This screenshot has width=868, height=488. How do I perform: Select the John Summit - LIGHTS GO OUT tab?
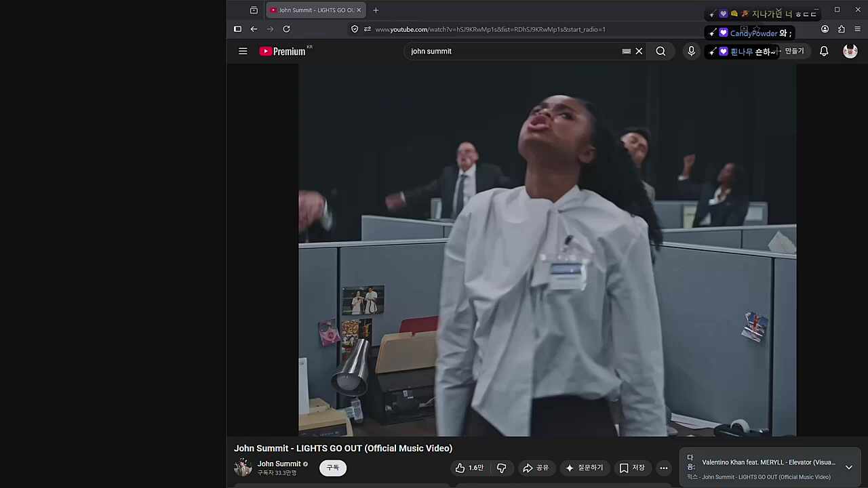coord(316,10)
